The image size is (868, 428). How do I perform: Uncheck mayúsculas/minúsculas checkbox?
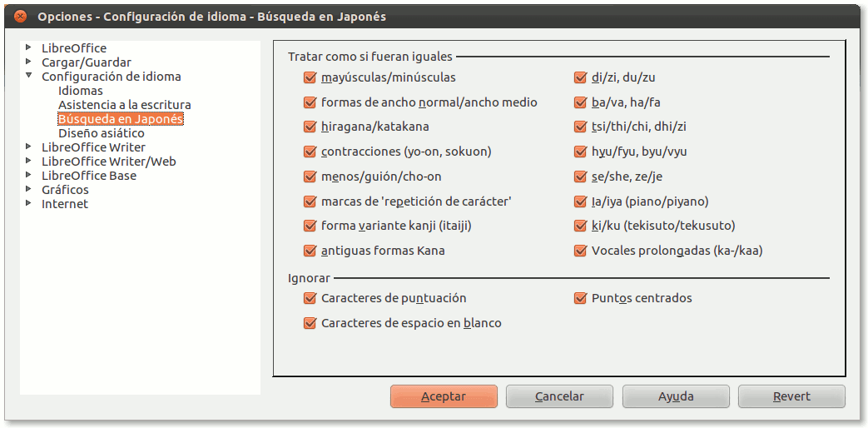[310, 78]
